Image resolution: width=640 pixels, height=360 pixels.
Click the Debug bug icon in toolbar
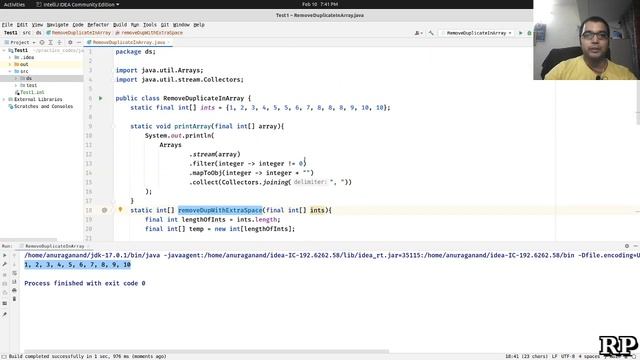529,33
